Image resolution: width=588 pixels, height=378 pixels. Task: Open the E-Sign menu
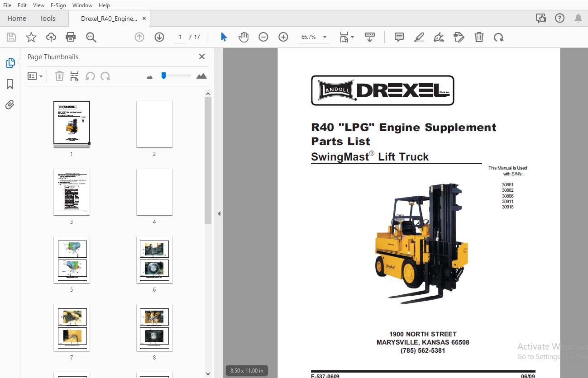click(58, 5)
